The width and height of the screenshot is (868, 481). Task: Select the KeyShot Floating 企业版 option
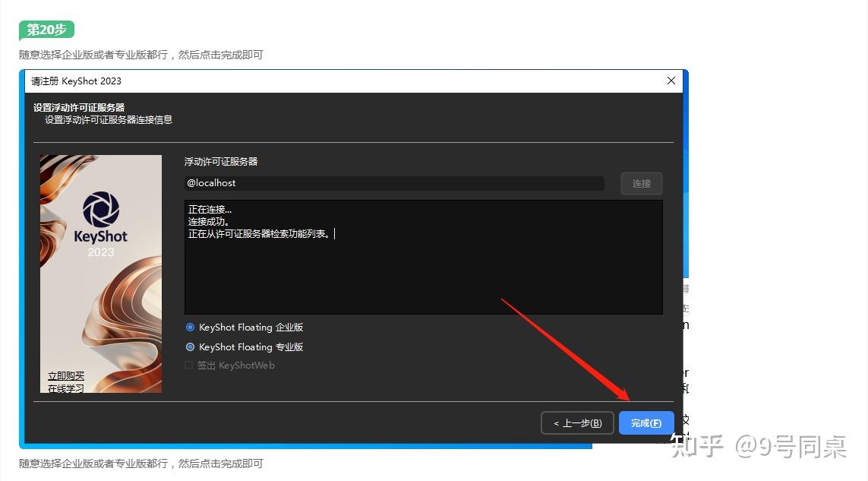click(x=190, y=327)
